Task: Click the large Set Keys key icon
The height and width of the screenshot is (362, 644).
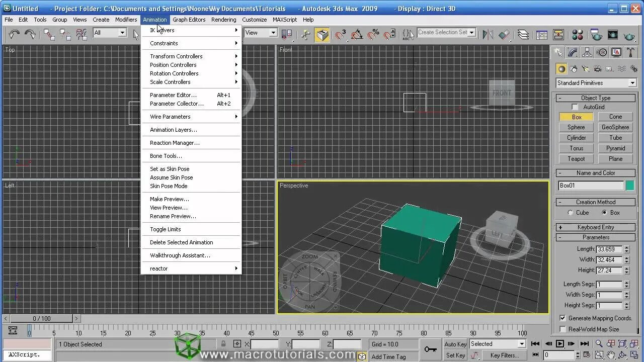Action: pos(430,349)
